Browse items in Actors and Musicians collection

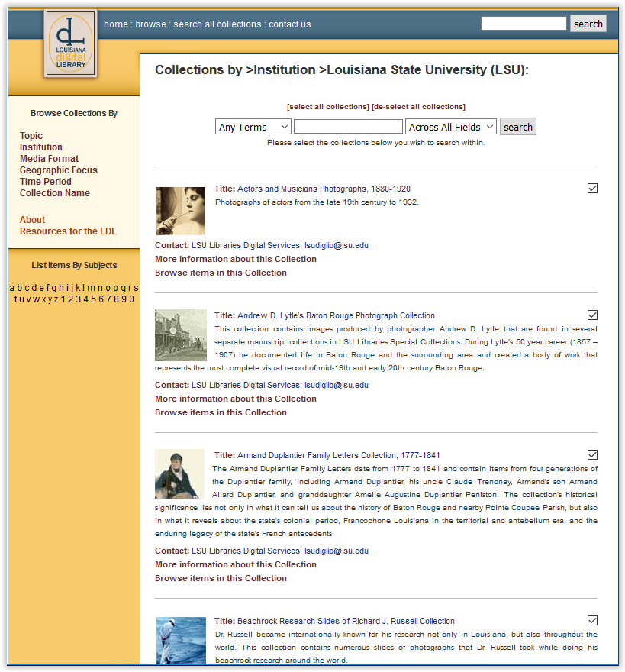click(221, 273)
